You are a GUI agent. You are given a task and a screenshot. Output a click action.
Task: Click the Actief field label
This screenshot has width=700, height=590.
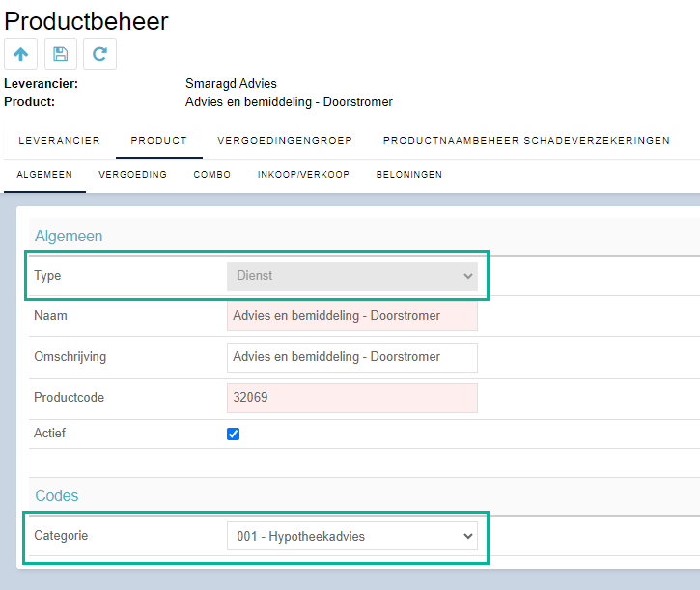49,434
